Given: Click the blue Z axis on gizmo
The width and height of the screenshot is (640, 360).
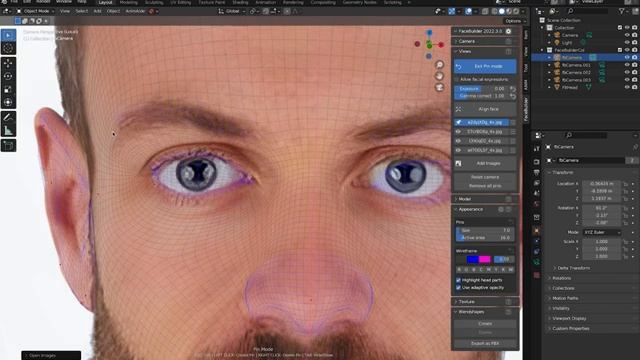Looking at the screenshot, I should coord(429,32).
